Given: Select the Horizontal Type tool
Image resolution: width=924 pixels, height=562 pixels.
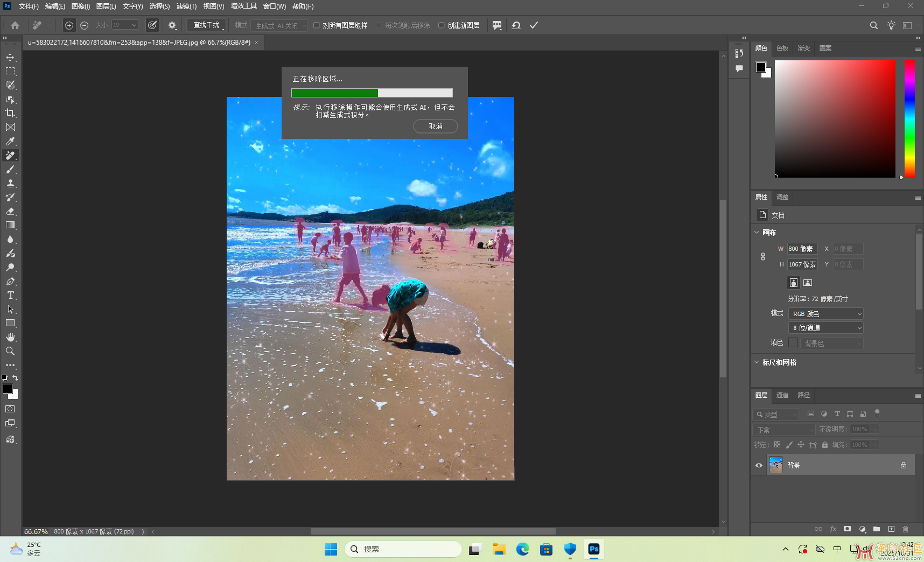Looking at the screenshot, I should point(10,295).
